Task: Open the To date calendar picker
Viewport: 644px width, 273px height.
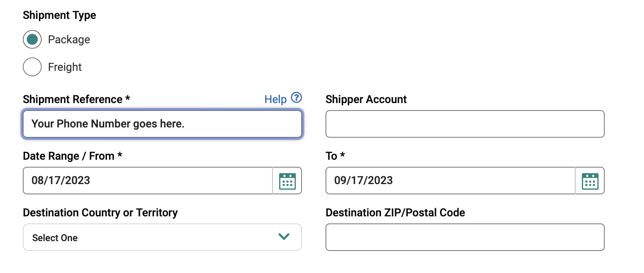Action: point(590,181)
